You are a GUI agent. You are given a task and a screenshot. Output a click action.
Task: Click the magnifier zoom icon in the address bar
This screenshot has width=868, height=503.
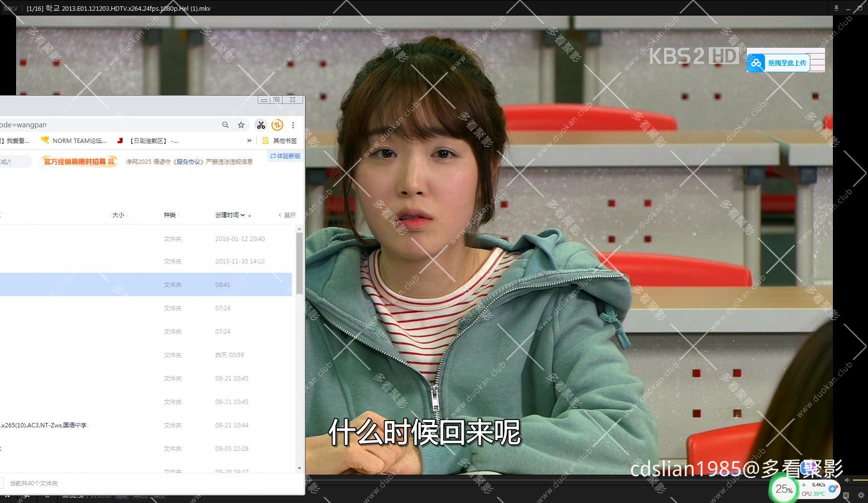click(225, 125)
